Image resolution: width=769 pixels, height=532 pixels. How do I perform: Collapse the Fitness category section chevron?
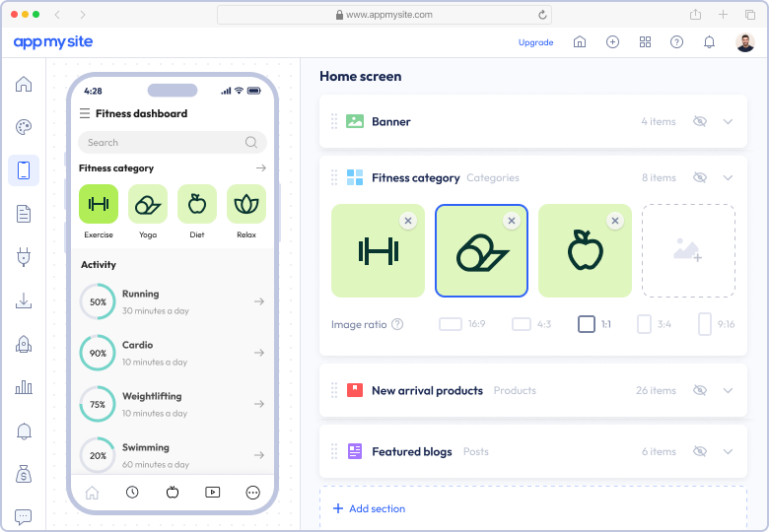(x=728, y=177)
